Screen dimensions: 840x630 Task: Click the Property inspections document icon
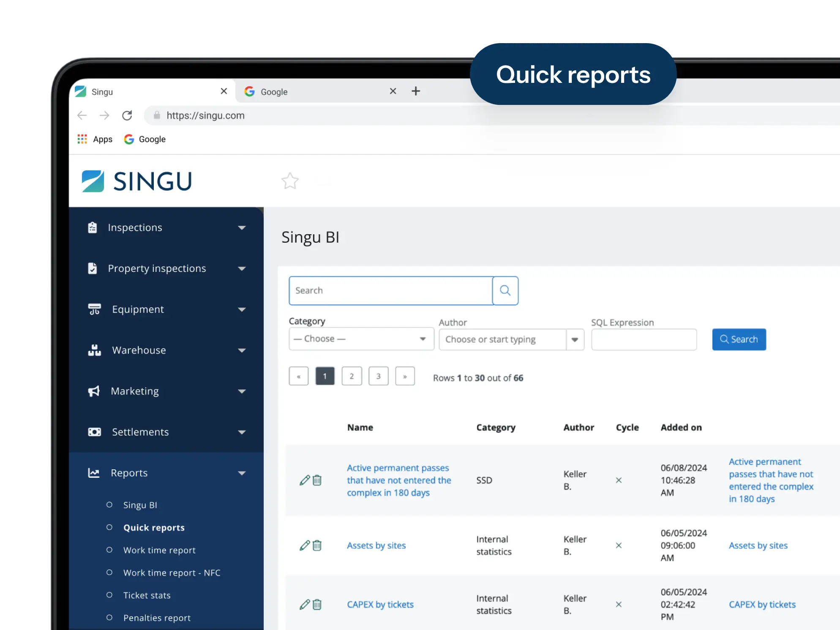[x=93, y=268]
